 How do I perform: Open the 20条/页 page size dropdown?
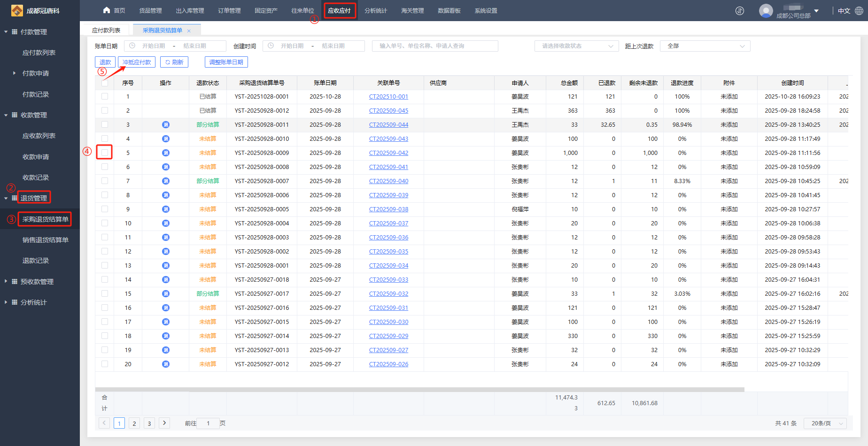coord(825,423)
